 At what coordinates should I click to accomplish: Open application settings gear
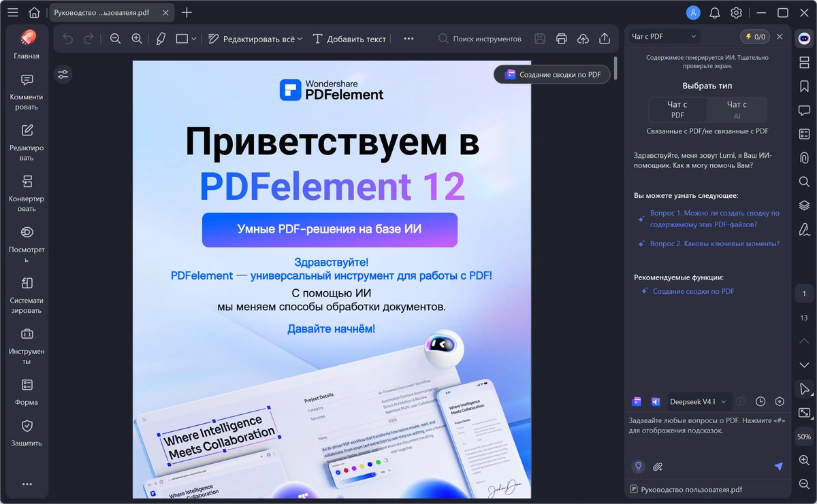(x=736, y=12)
